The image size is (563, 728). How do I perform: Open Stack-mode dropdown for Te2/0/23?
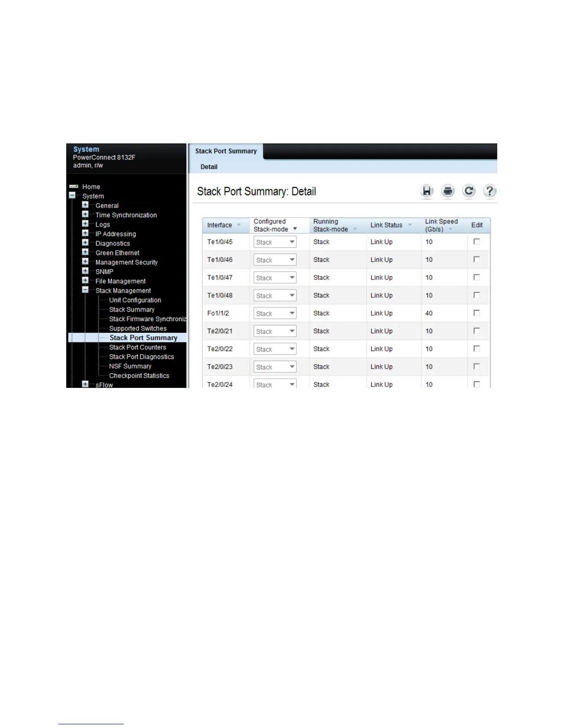tap(275, 367)
